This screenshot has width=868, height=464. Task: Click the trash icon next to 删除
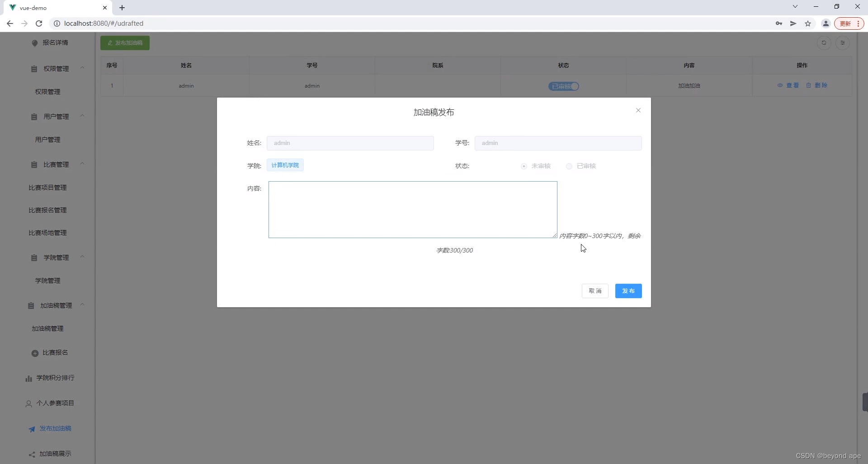[x=809, y=85]
